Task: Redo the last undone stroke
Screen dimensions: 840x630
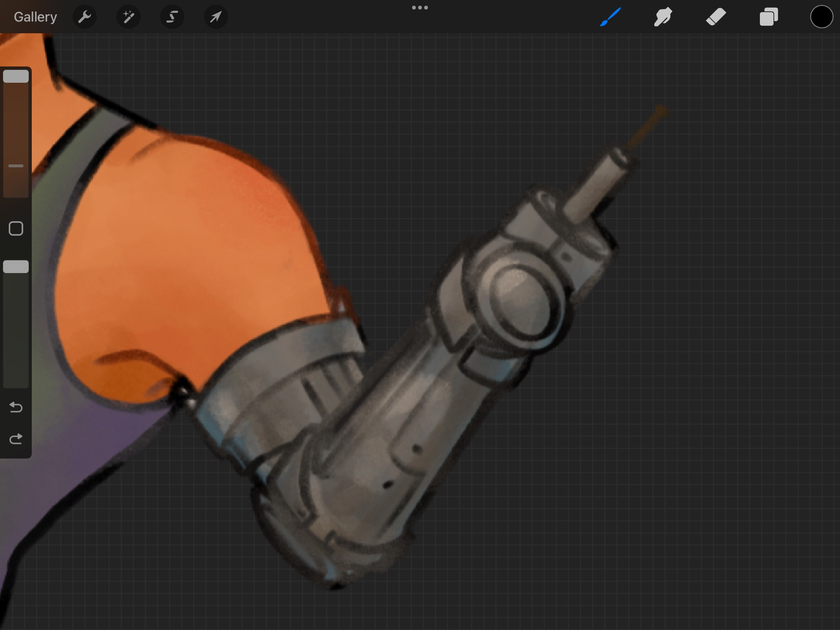Action: (x=16, y=439)
